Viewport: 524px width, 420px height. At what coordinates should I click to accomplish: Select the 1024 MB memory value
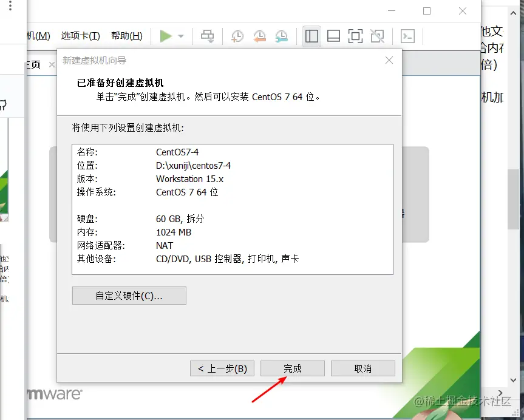point(174,232)
